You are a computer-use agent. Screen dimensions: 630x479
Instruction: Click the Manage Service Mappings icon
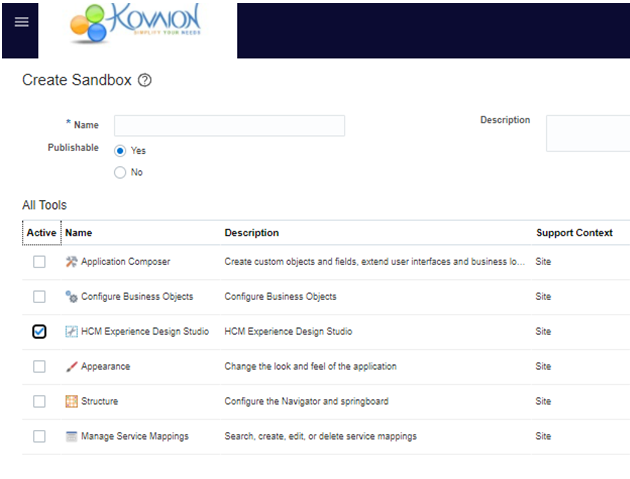[x=71, y=436]
